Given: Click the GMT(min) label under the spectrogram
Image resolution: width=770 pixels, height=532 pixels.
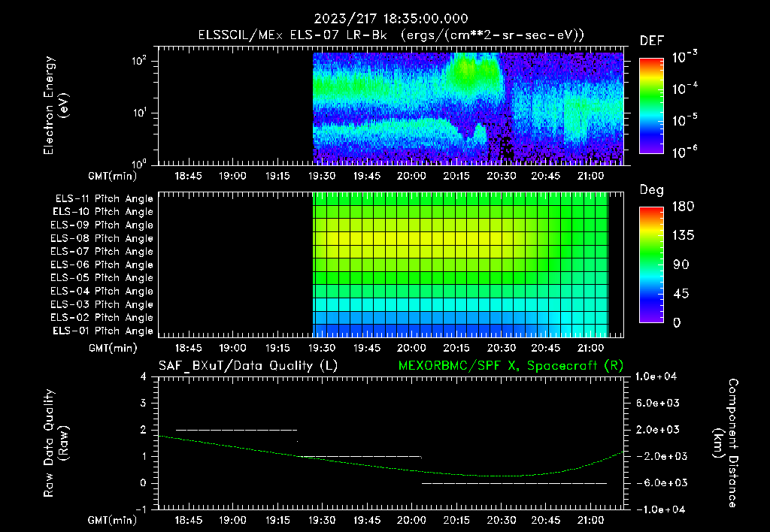Looking at the screenshot, I should click(x=113, y=176).
